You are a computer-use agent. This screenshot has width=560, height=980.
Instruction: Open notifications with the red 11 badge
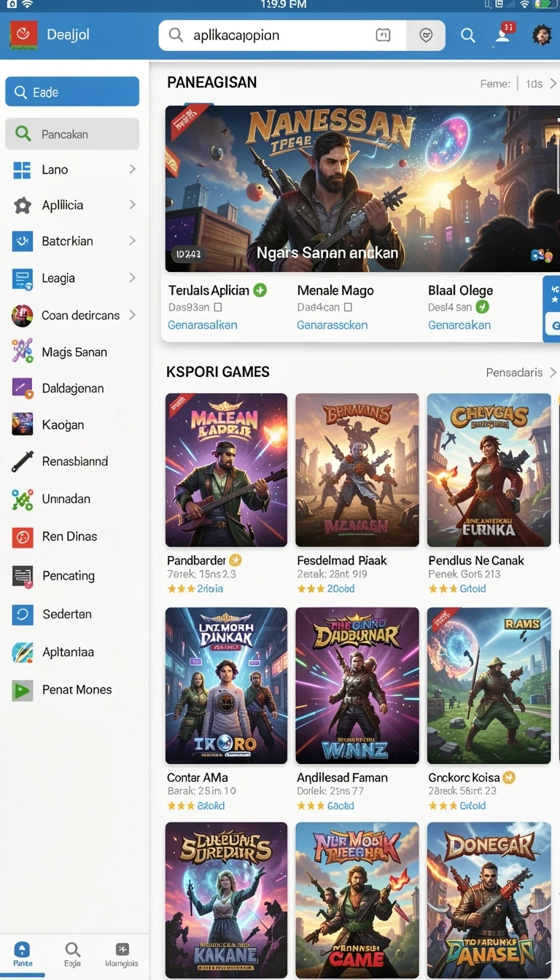[504, 34]
